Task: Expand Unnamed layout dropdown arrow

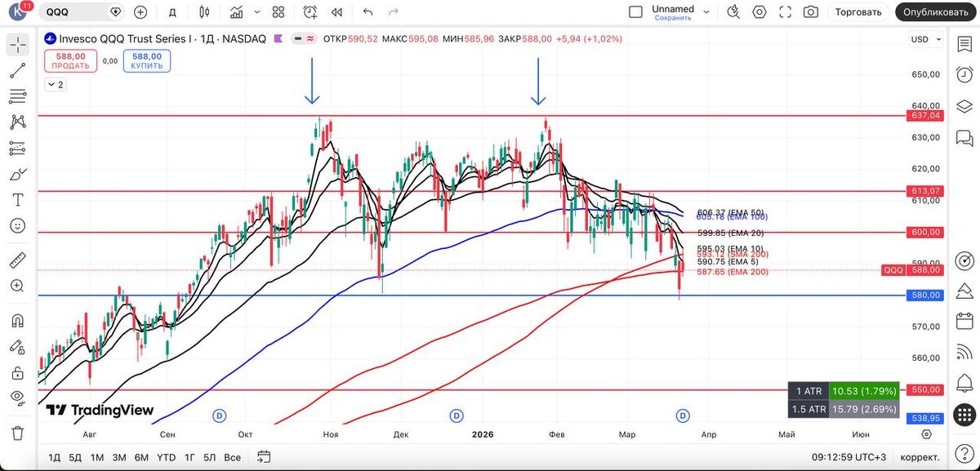Action: tap(707, 12)
